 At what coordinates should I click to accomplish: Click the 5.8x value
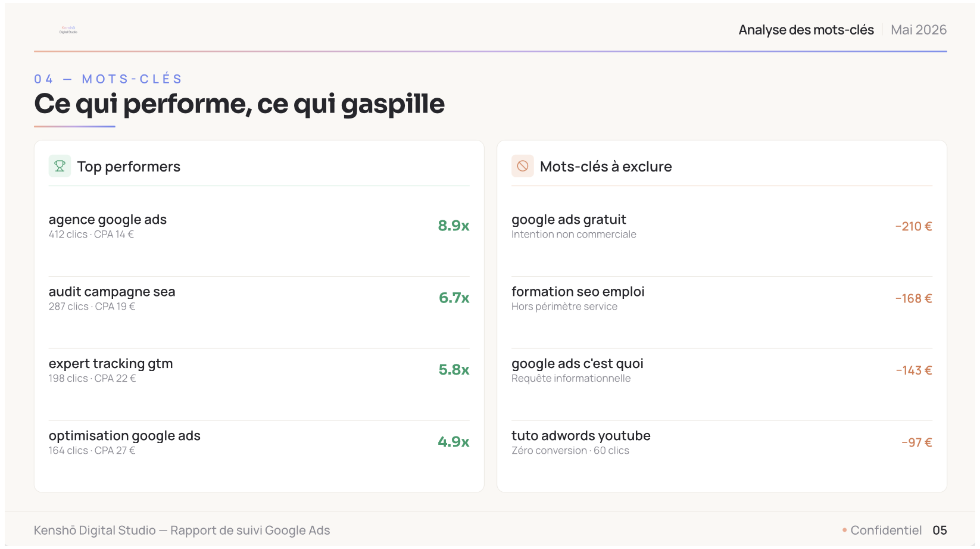click(x=454, y=370)
